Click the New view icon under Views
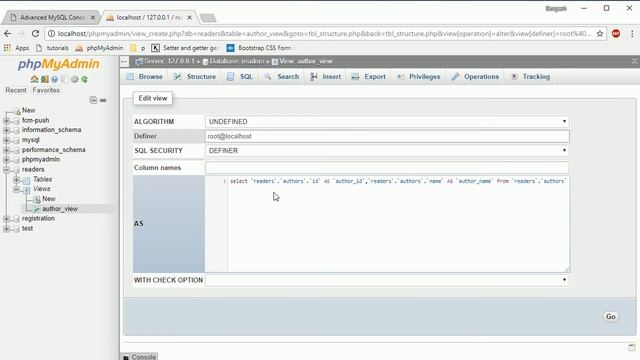640x360 pixels. pyautogui.click(x=37, y=199)
